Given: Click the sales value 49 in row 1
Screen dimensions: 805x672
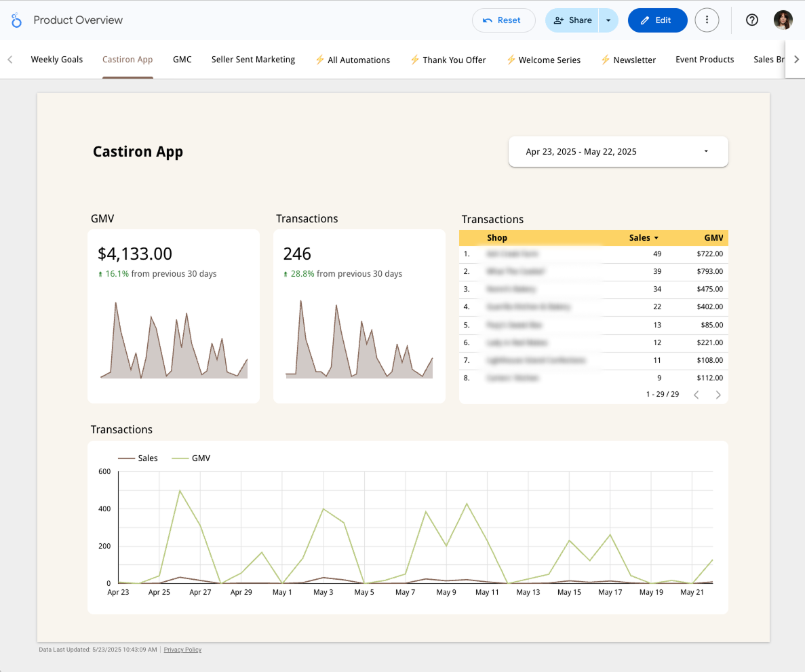Looking at the screenshot, I should (x=657, y=254).
